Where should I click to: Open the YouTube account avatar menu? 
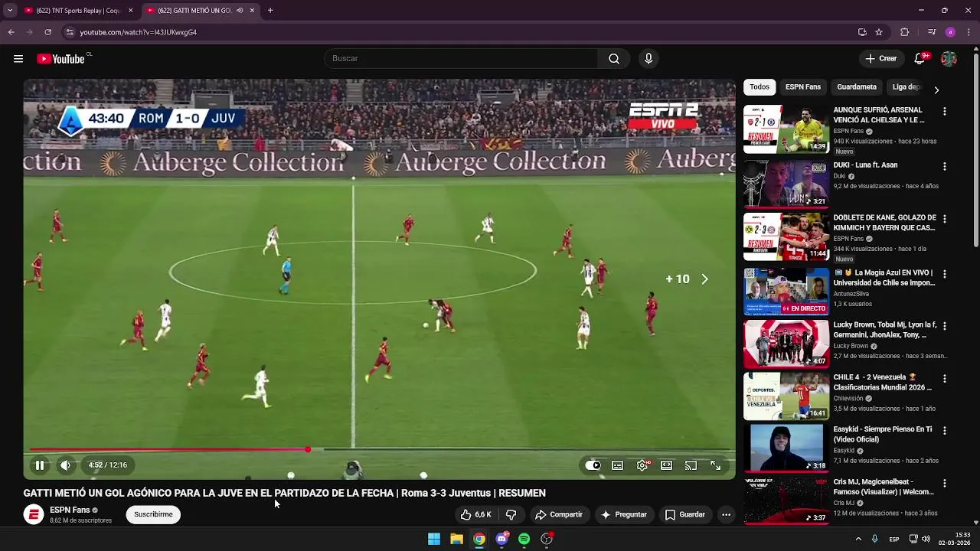[949, 59]
